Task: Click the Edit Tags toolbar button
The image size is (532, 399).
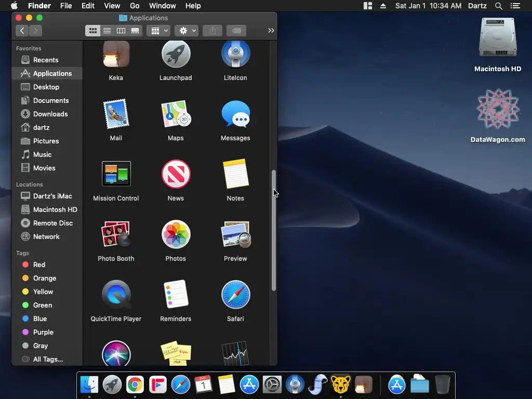Action: pyautogui.click(x=236, y=31)
